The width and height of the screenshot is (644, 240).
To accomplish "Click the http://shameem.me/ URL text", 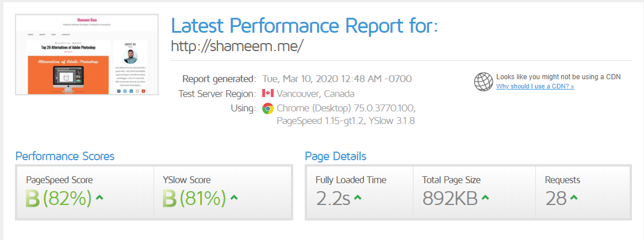I will pos(237,47).
